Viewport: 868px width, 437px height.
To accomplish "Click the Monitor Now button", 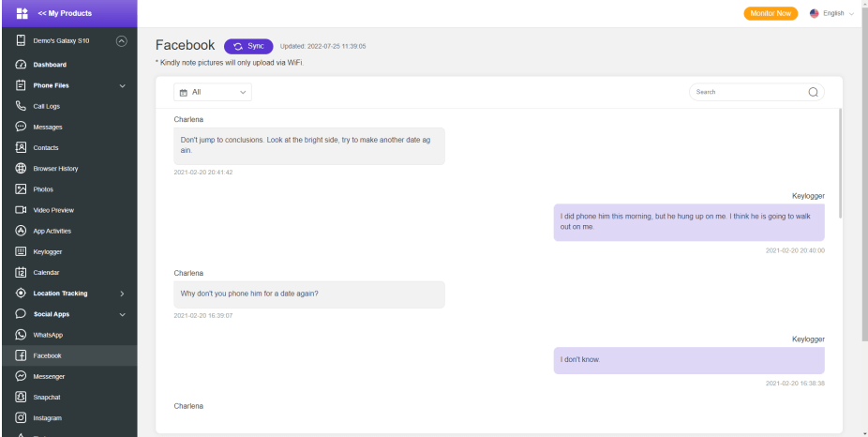I will pos(771,13).
